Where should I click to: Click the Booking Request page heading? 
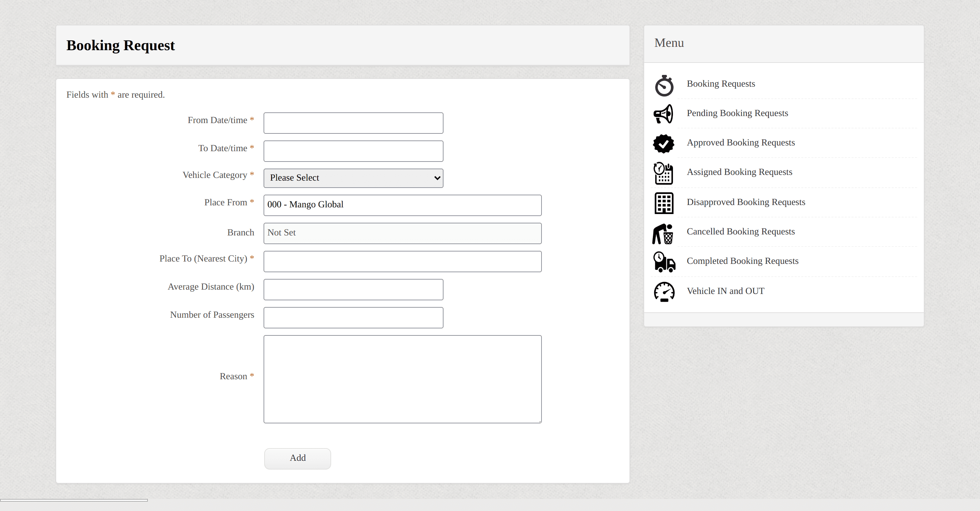(121, 45)
